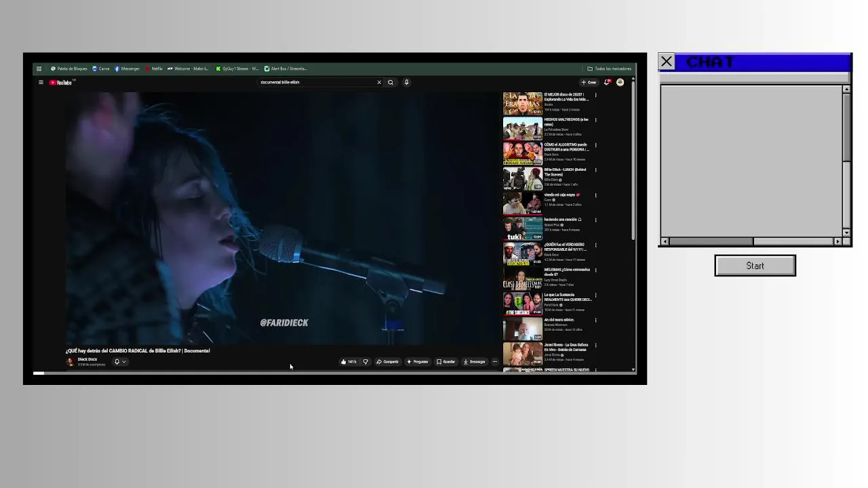Click the Compartir share button

click(x=388, y=361)
